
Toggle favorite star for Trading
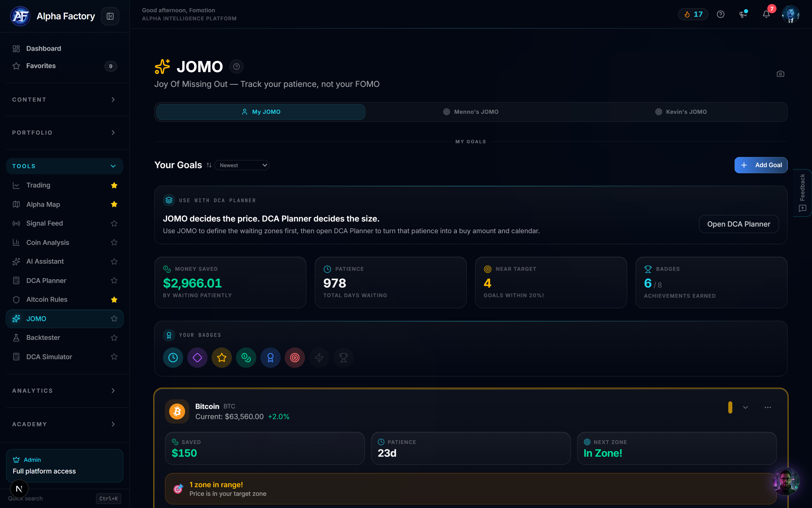[x=114, y=185]
